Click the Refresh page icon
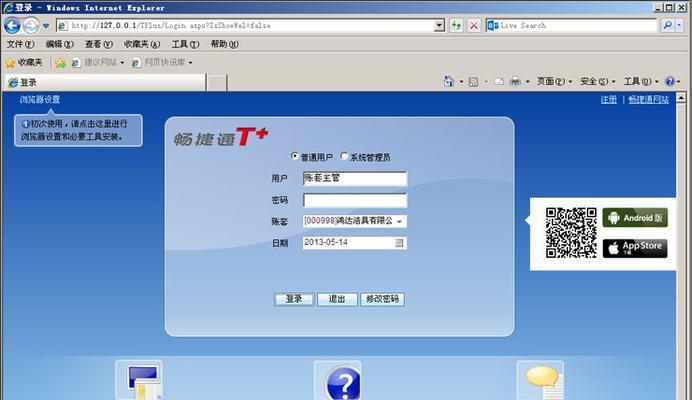 point(456,26)
